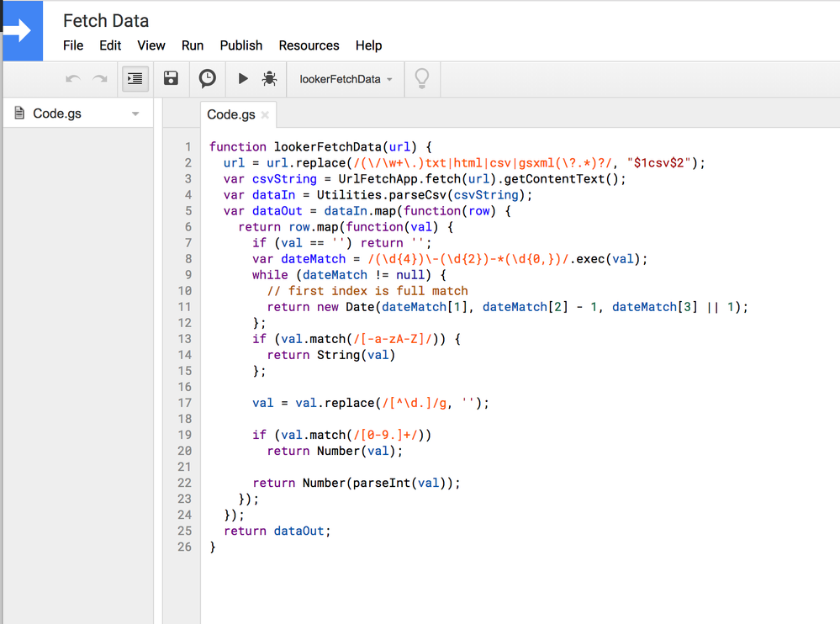
Task: Click line number 1 in the gutter
Action: (x=188, y=147)
